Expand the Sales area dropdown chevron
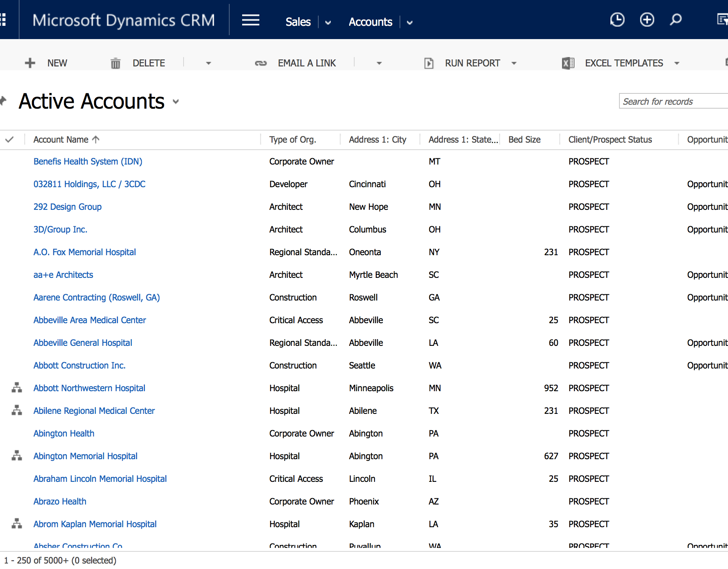The height and width of the screenshot is (569, 728). [328, 23]
